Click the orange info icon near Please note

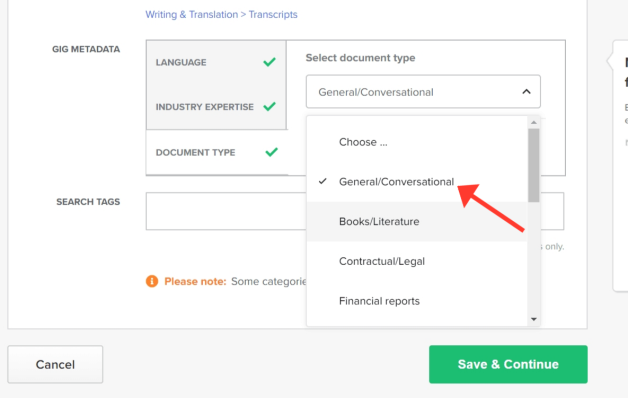(x=152, y=281)
